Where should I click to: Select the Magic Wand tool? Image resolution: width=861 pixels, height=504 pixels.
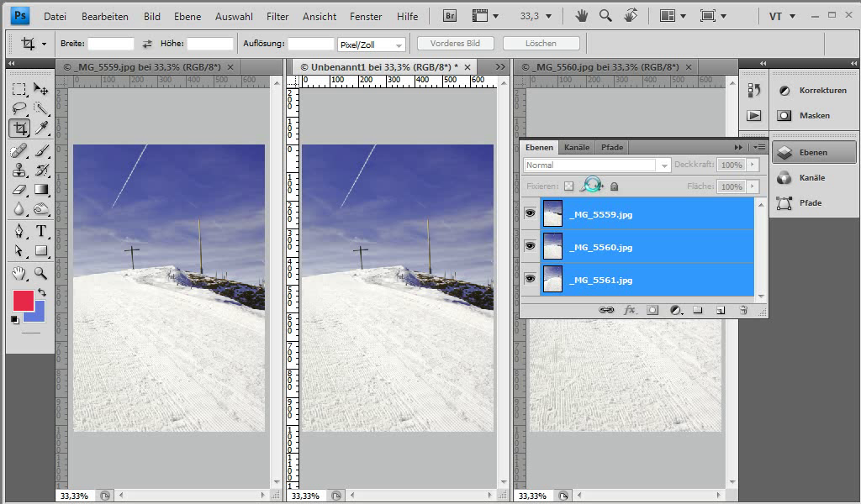click(40, 108)
